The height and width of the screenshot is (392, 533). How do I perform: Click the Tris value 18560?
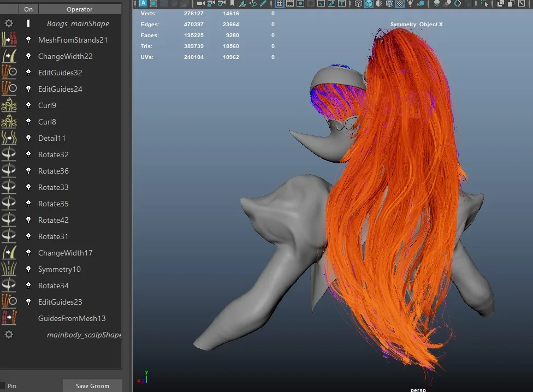[x=231, y=46]
